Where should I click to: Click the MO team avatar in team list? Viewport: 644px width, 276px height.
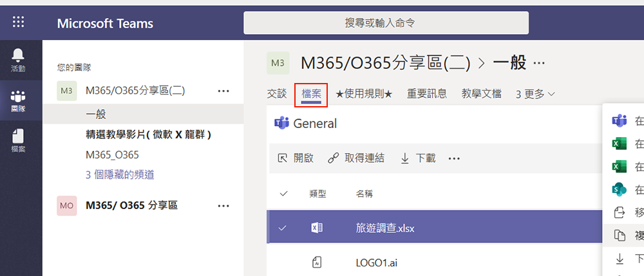[66, 206]
